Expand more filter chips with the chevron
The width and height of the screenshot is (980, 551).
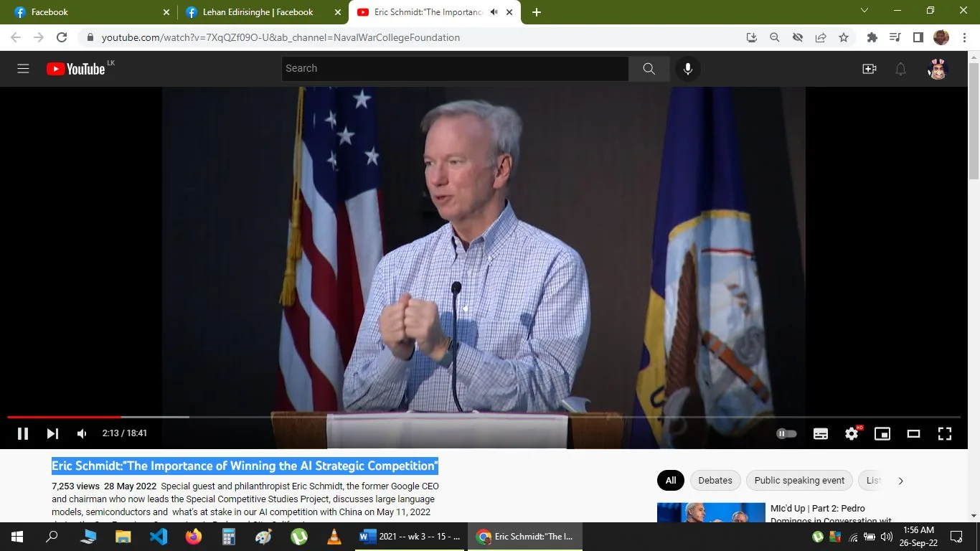click(900, 480)
